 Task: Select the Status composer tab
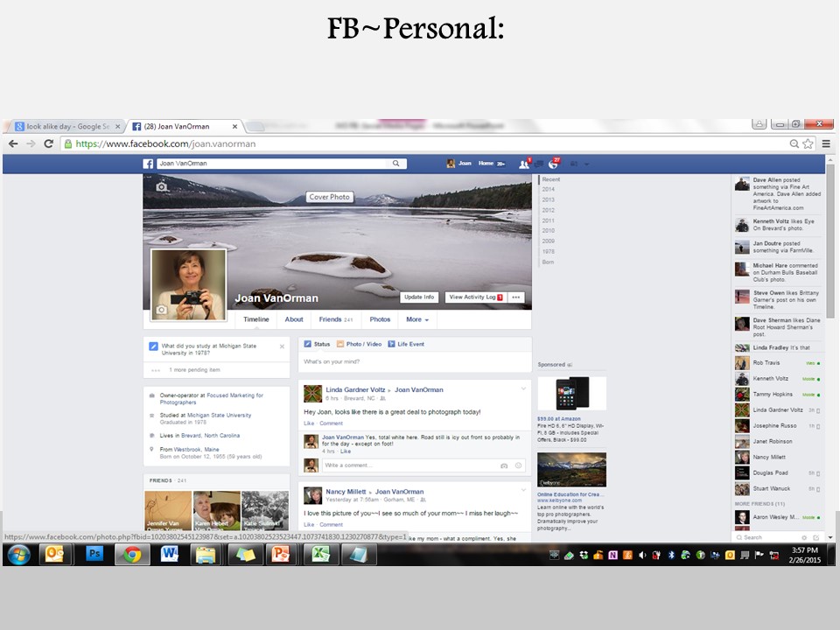317,344
